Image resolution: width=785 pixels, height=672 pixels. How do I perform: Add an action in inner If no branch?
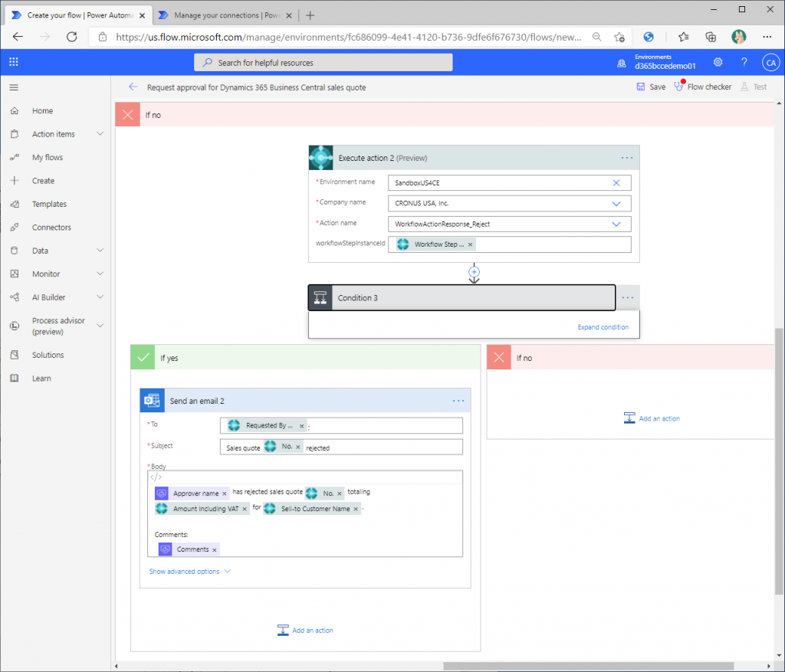tap(652, 418)
